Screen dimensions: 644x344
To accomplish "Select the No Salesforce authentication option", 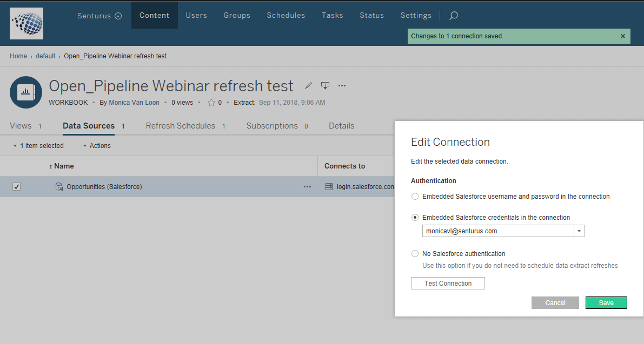I will 415,253.
